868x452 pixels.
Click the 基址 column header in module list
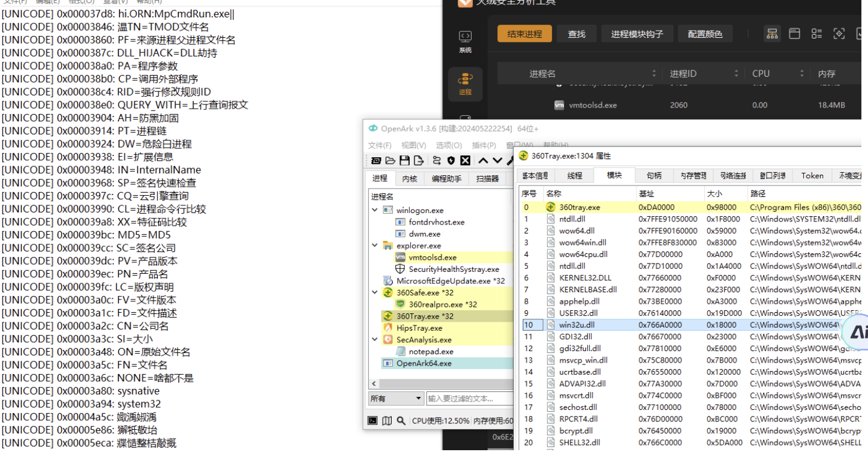pyautogui.click(x=669, y=193)
